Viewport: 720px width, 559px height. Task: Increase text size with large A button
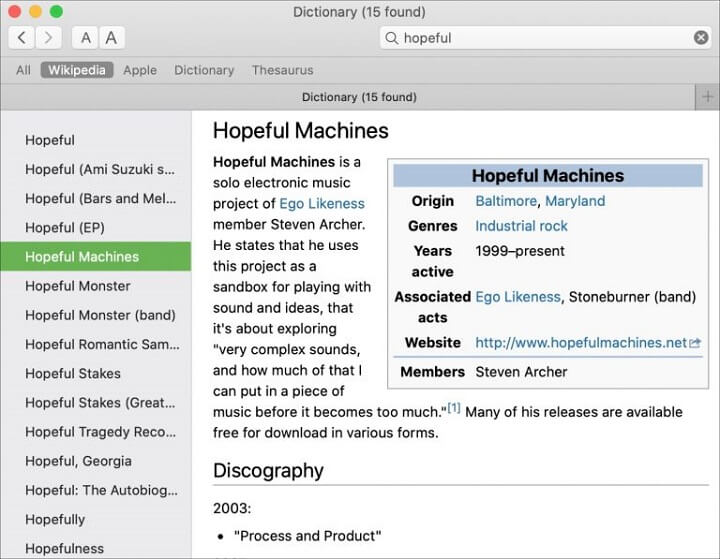click(111, 38)
